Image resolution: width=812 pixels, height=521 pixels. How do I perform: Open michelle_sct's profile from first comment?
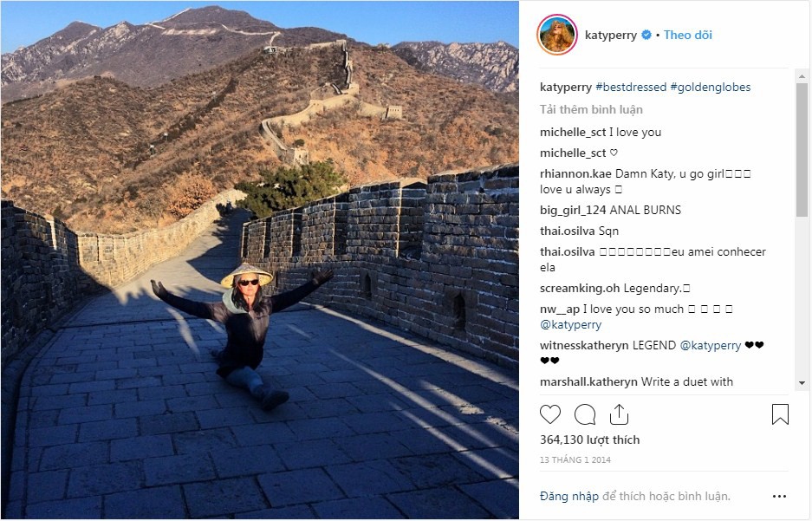coord(573,132)
